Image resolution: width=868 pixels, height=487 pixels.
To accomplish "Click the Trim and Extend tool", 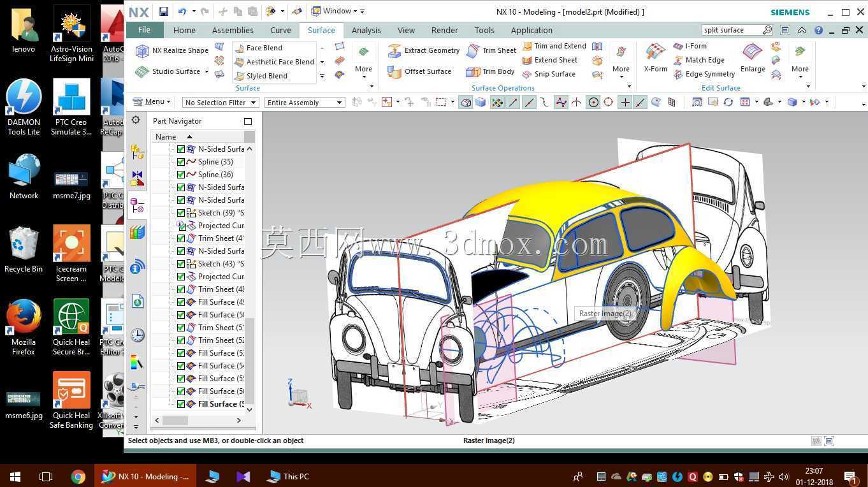I will pos(554,46).
